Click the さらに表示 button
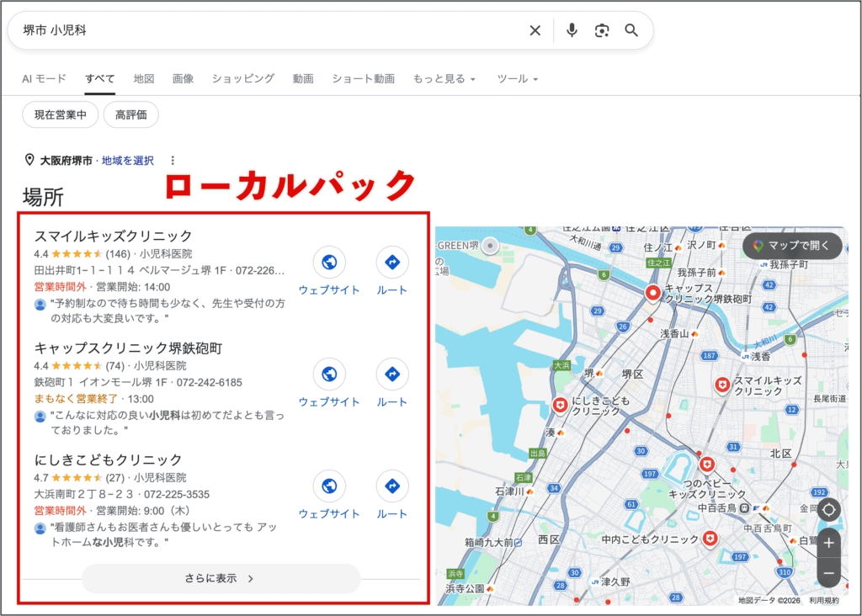The image size is (862, 616). tap(221, 579)
